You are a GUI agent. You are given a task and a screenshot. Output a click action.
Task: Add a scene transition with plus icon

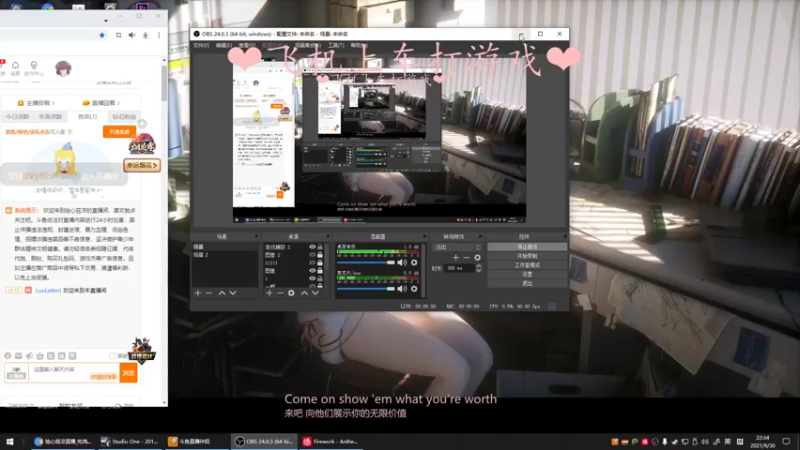456,258
